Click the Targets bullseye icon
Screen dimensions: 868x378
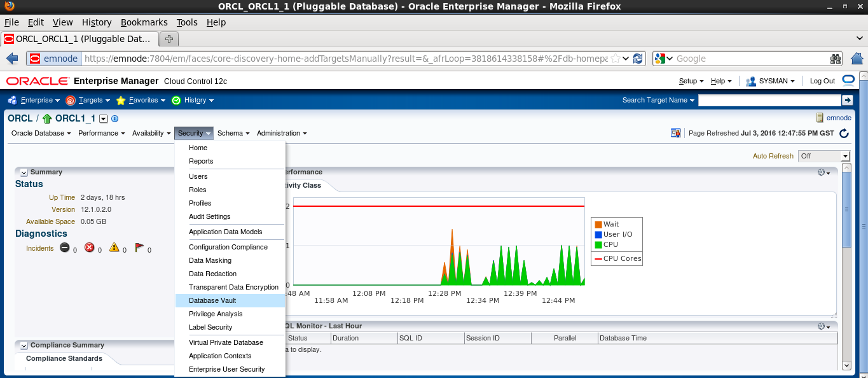click(x=71, y=100)
